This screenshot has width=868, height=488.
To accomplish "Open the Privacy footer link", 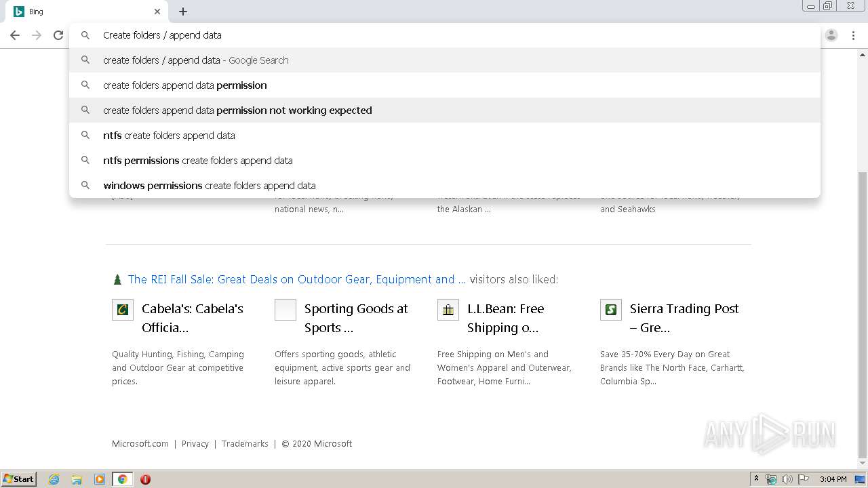I will [x=195, y=444].
